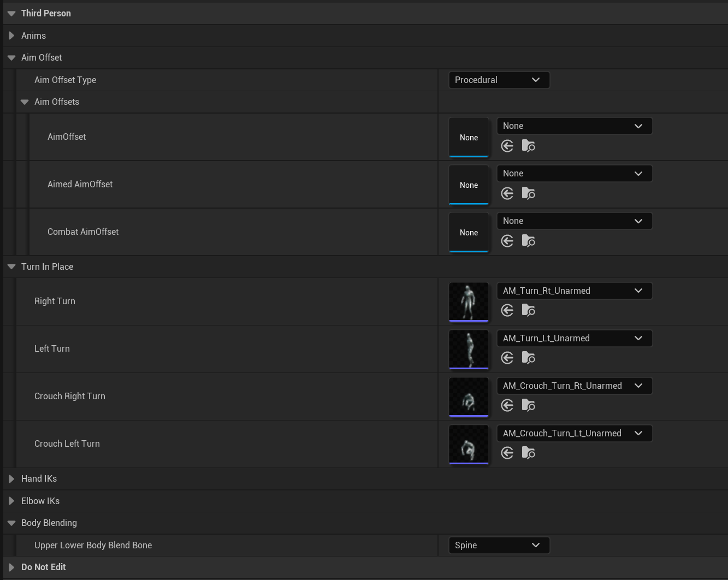Open Upper Lower Body Blend Bone dropdown
Image resolution: width=728 pixels, height=580 pixels.
tap(499, 545)
